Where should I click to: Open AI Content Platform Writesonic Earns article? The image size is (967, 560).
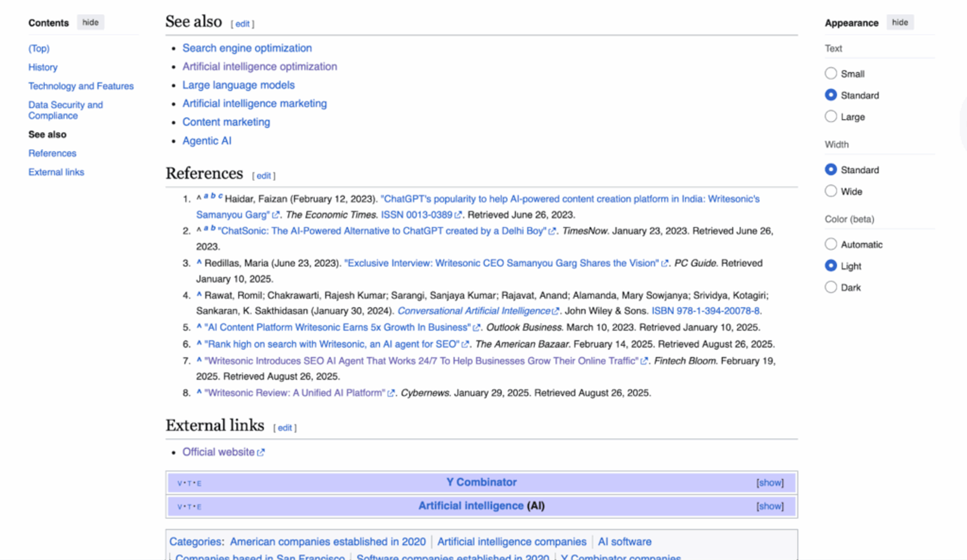click(x=342, y=327)
